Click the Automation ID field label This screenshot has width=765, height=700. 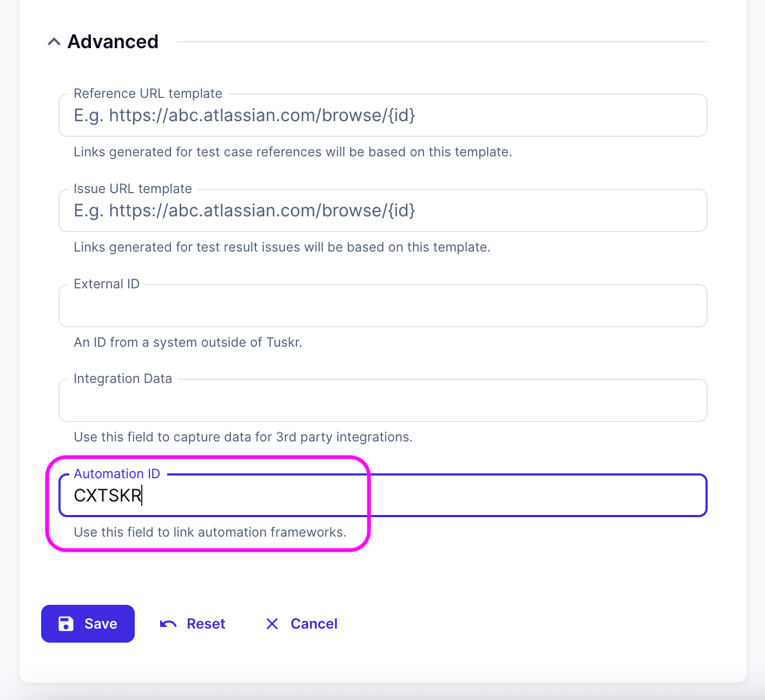click(x=117, y=474)
